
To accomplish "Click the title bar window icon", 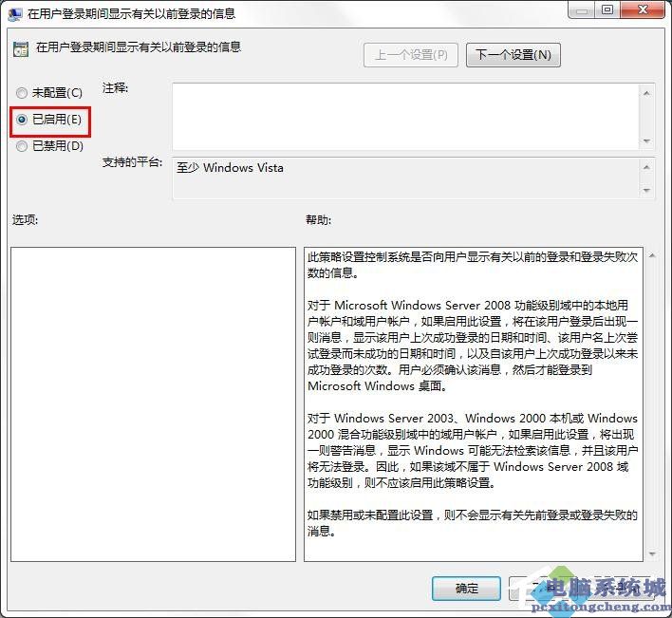I will 15,13.
